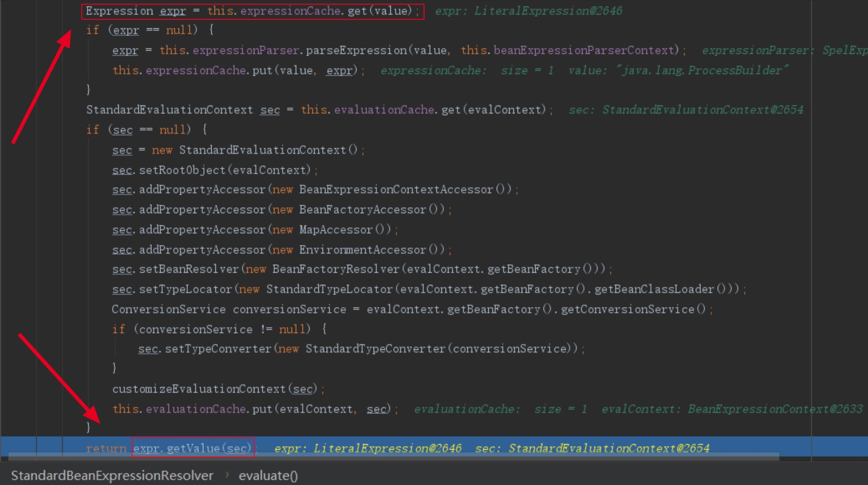868x485 pixels.
Task: Click the EnvironmentAccessor class name
Action: (x=362, y=249)
